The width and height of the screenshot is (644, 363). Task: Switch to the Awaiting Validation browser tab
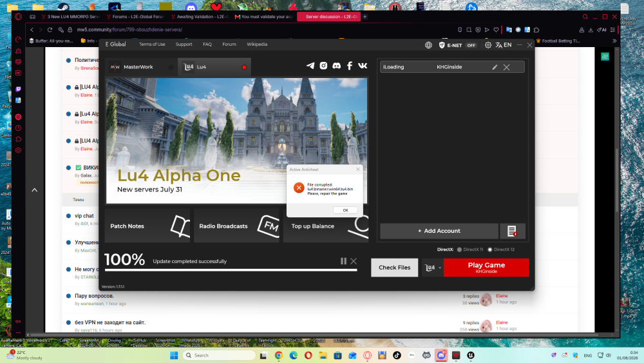(199, 17)
